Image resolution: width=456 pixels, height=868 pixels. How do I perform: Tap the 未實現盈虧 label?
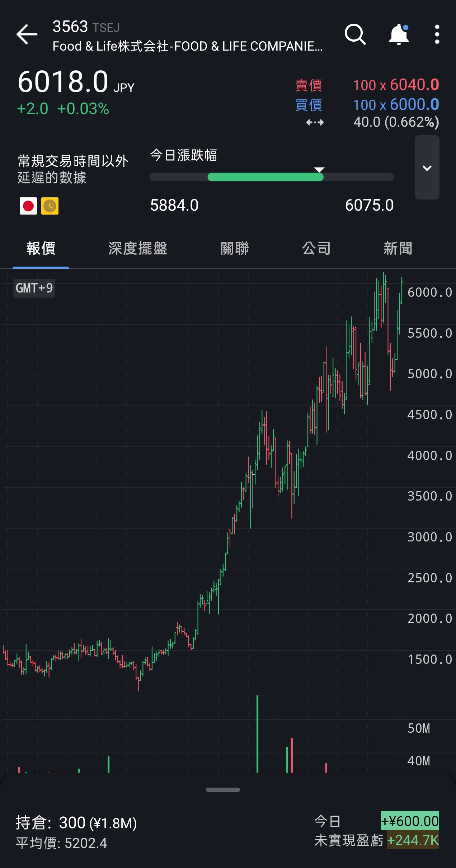349,840
